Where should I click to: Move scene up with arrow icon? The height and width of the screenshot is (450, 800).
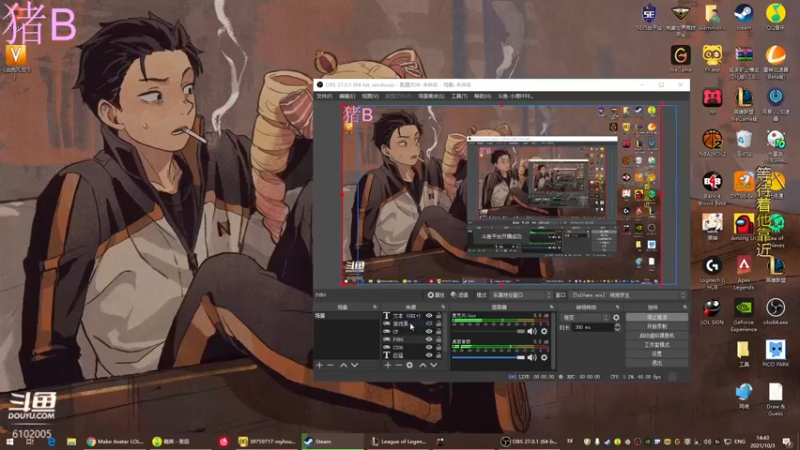coord(343,365)
